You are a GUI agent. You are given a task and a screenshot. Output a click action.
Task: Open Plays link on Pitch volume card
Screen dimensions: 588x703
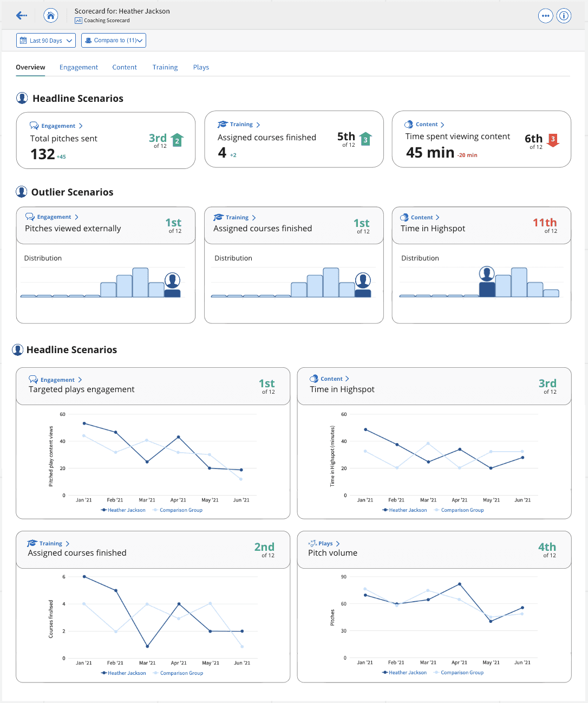click(x=325, y=543)
